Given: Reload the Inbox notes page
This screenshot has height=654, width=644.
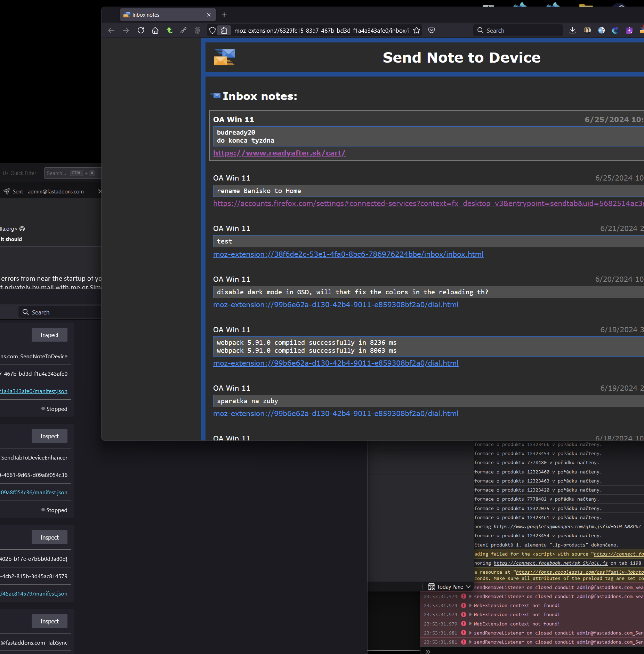Looking at the screenshot, I should pyautogui.click(x=141, y=31).
